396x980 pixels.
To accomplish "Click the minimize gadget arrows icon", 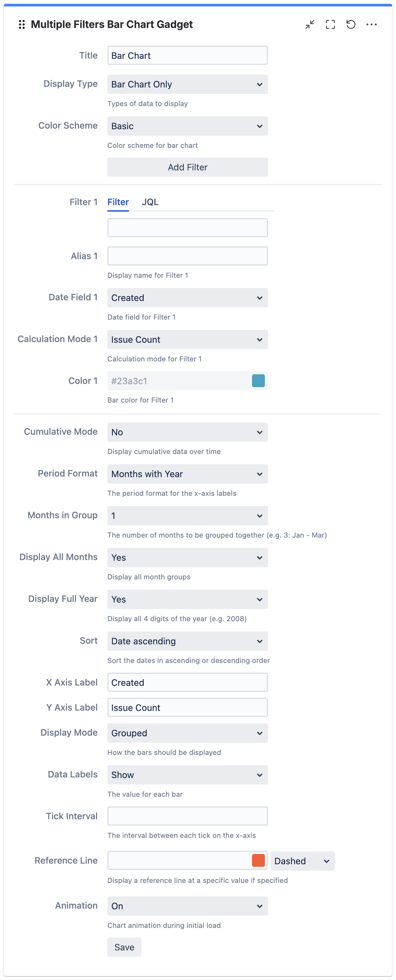I will pos(310,25).
